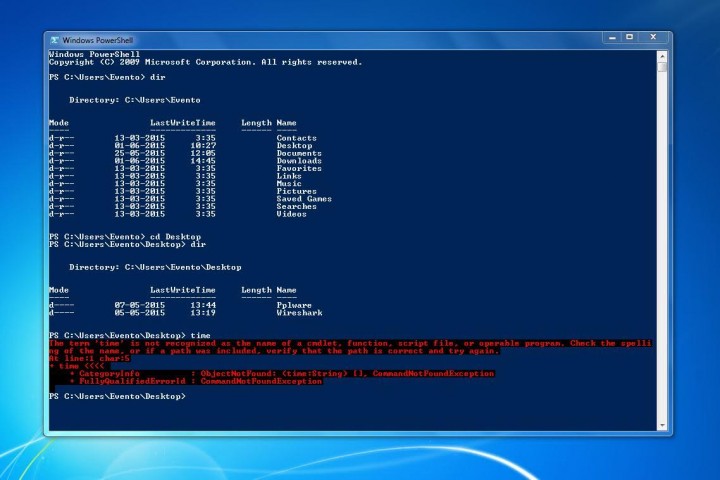Click the Copyright Microsoft Corporation line
The image size is (720, 480).
[x=205, y=62]
